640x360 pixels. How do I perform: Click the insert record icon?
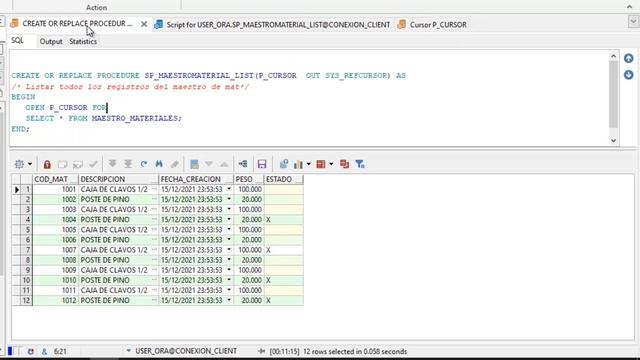[62, 164]
